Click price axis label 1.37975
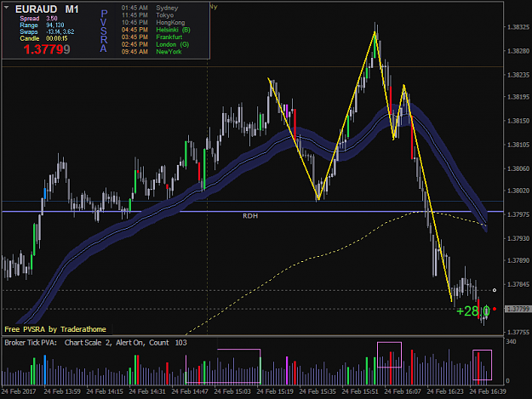The width and height of the screenshot is (532, 399). click(x=518, y=214)
